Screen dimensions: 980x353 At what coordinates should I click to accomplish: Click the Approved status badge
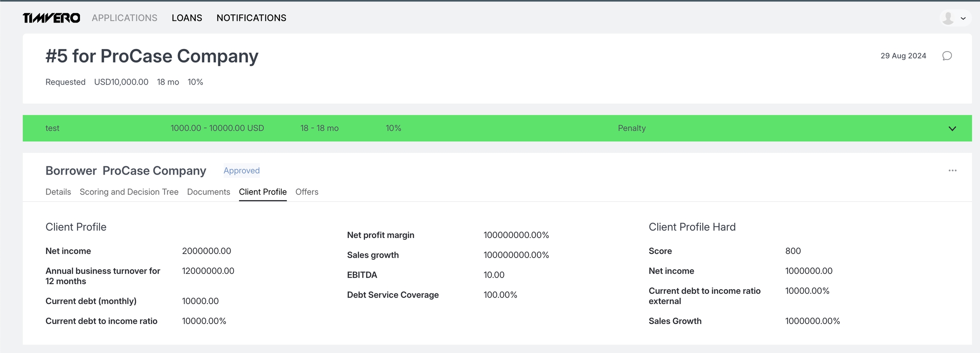pos(242,170)
